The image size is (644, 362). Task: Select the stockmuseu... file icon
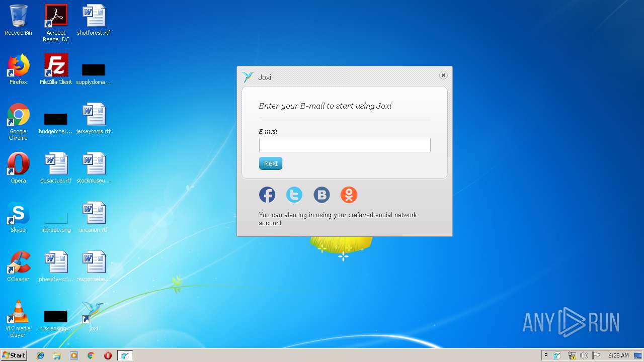[94, 168]
